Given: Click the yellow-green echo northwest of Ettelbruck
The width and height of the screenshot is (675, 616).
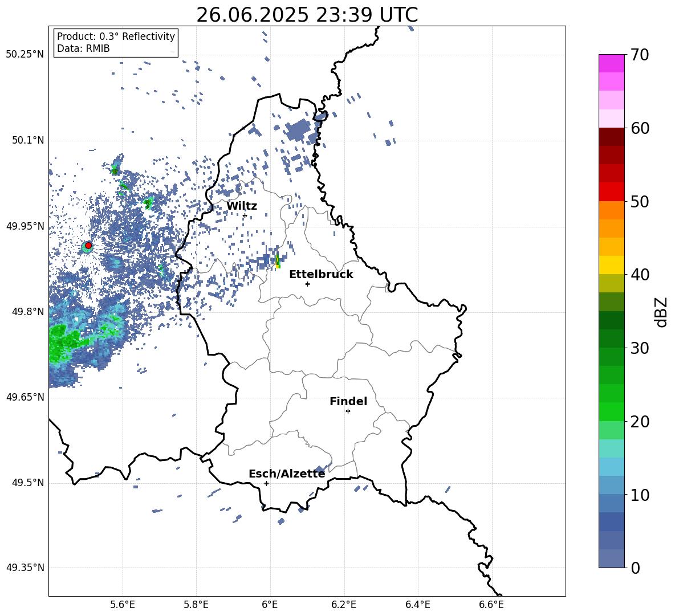Looking at the screenshot, I should coord(278,260).
